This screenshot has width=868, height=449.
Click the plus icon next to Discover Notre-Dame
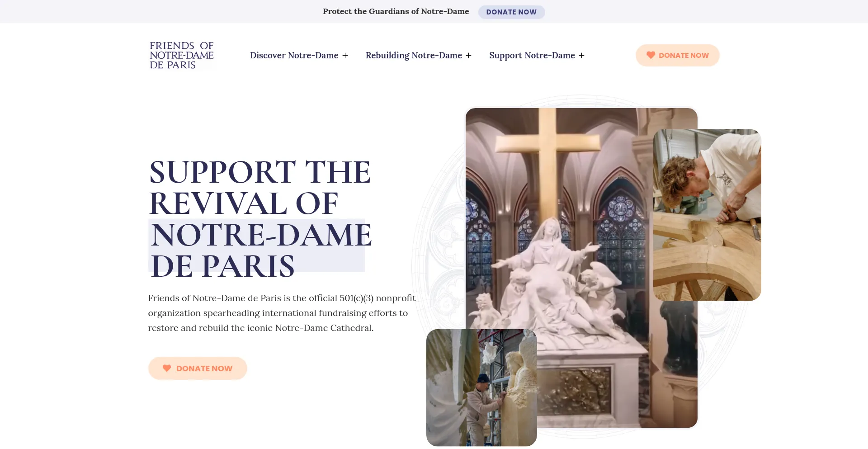345,55
